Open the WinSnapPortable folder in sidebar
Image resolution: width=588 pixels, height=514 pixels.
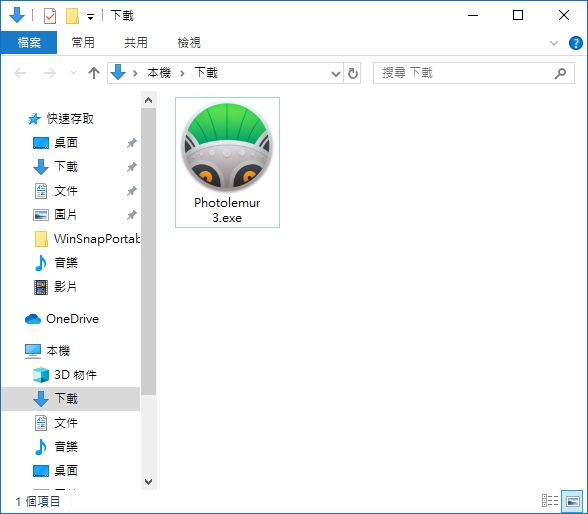pos(97,239)
